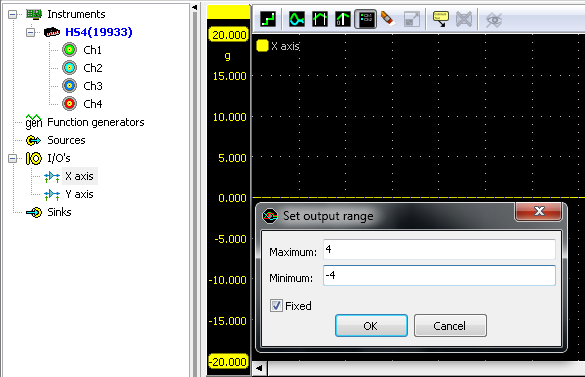Viewport: 585px width, 377px height.
Task: Select the I/O's label
Action: coord(59,158)
